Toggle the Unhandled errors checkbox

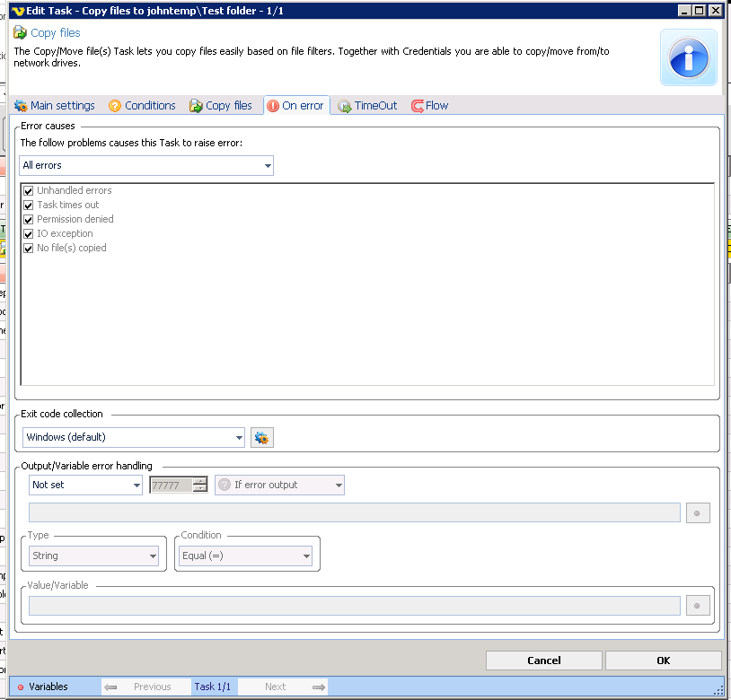29,191
